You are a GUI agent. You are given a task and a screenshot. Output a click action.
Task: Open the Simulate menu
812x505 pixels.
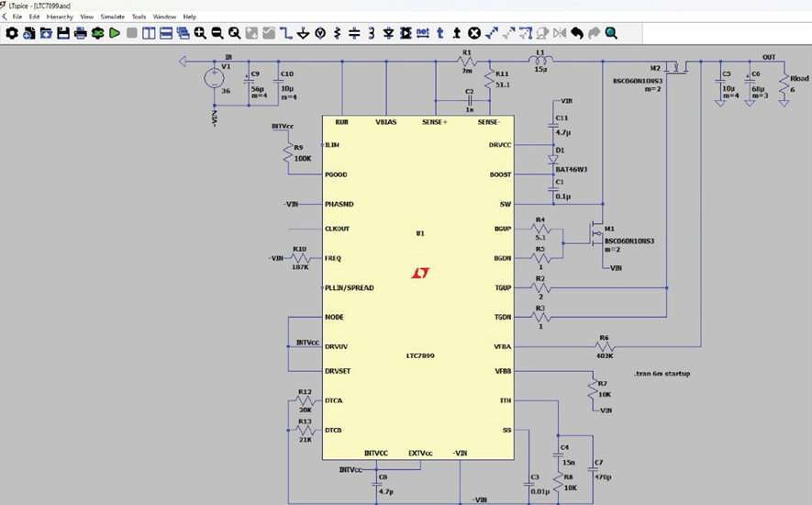pos(112,17)
